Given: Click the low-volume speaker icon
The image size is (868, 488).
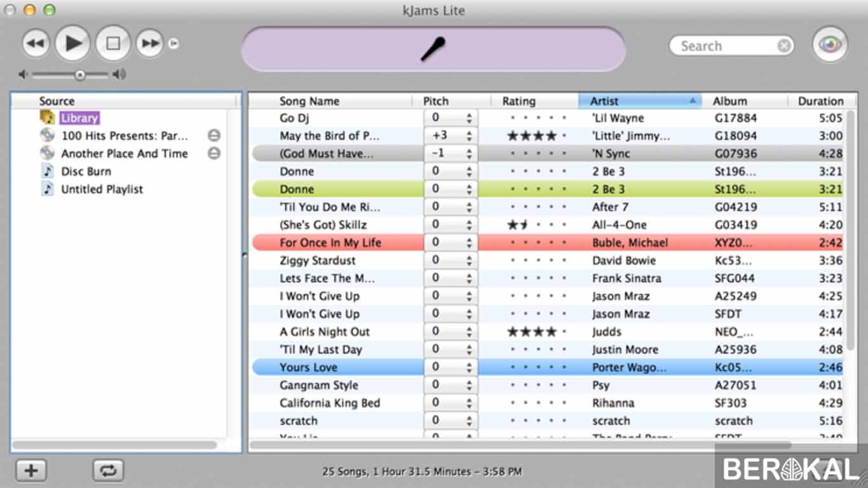Looking at the screenshot, I should (23, 75).
